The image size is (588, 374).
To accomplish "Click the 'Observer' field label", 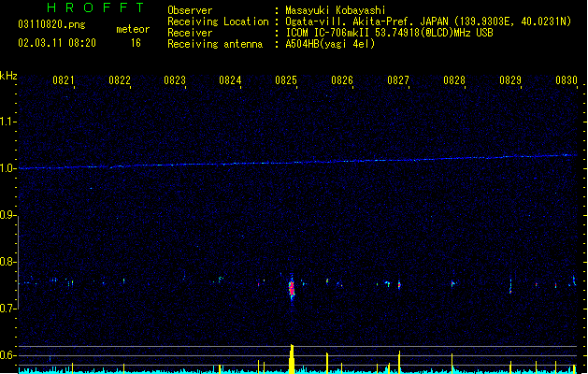I will 190,10.
